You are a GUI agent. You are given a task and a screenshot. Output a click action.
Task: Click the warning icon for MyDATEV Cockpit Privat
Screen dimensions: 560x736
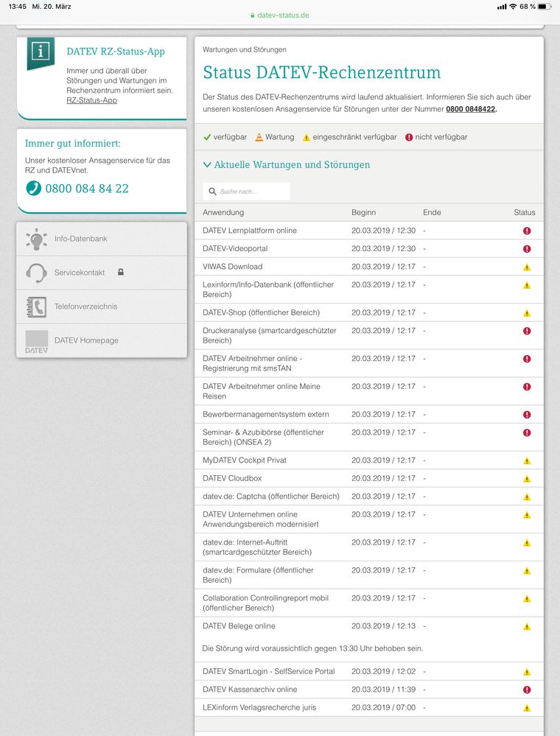[527, 461]
